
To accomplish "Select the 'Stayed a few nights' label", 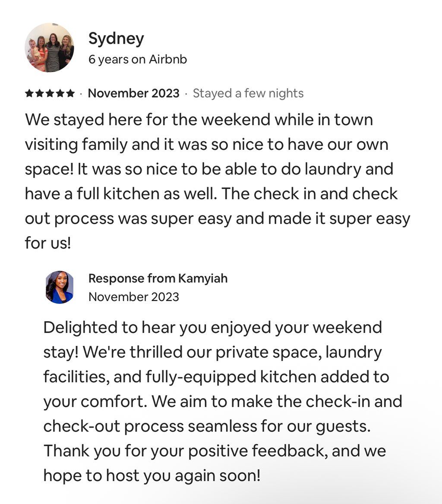I will pyautogui.click(x=248, y=94).
